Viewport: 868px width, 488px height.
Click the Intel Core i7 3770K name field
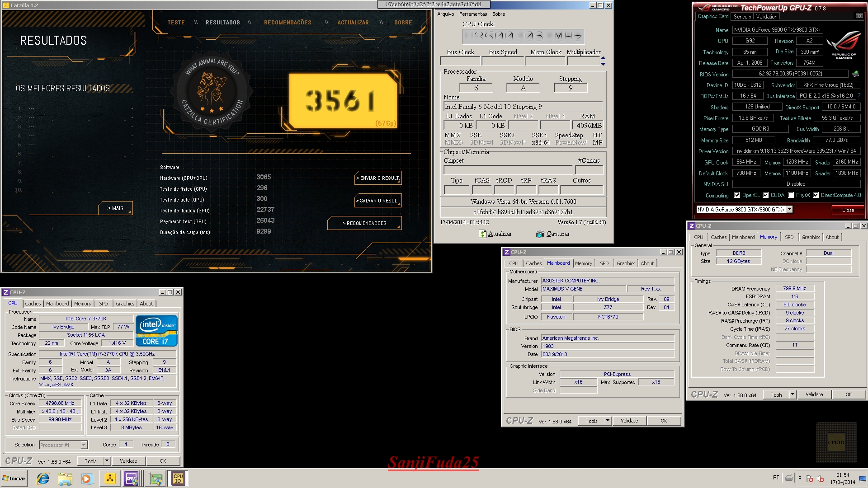(86, 319)
